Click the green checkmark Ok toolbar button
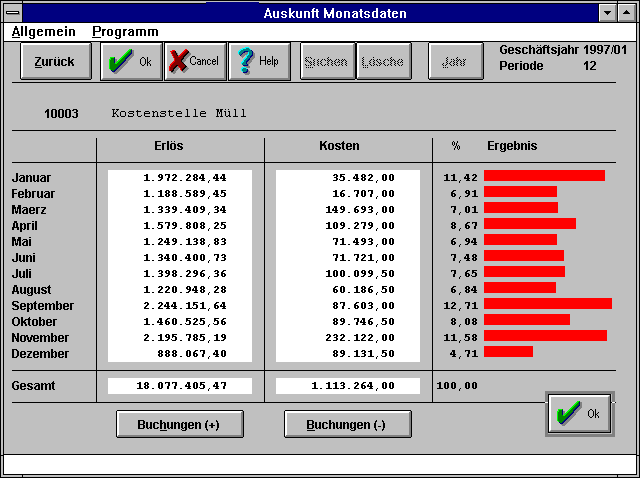This screenshot has height=480, width=640. pyautogui.click(x=130, y=61)
